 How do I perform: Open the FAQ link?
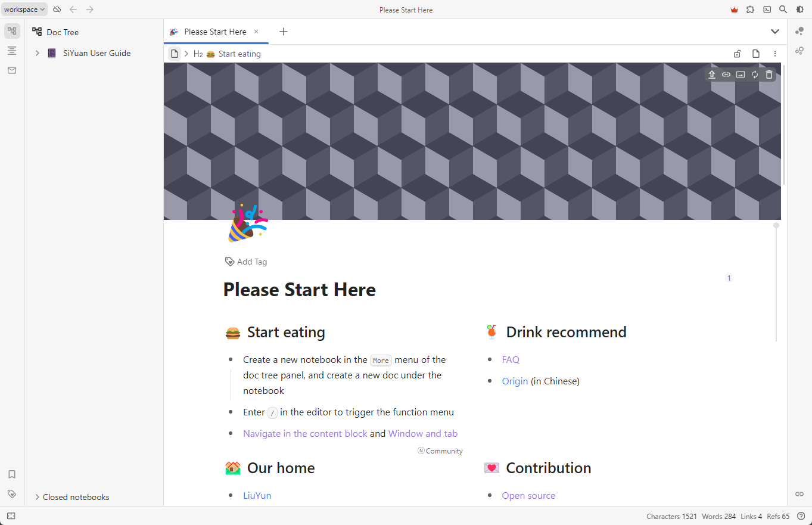click(511, 359)
